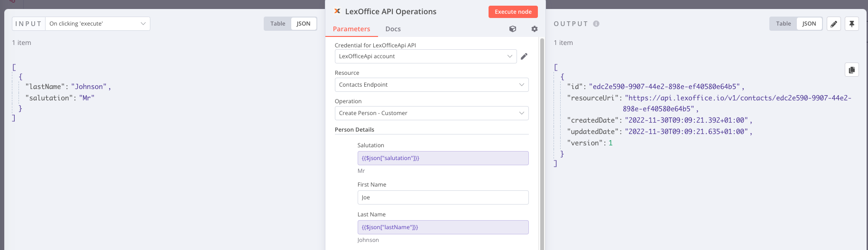This screenshot has height=250, width=868.
Task: Edit LexOfficeApi credential pencil icon
Action: point(524,56)
